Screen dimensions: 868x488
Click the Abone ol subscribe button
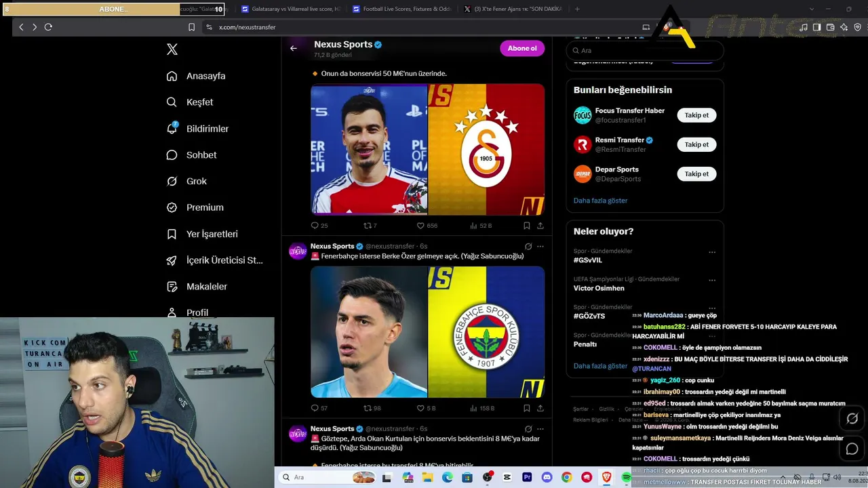[x=522, y=48]
